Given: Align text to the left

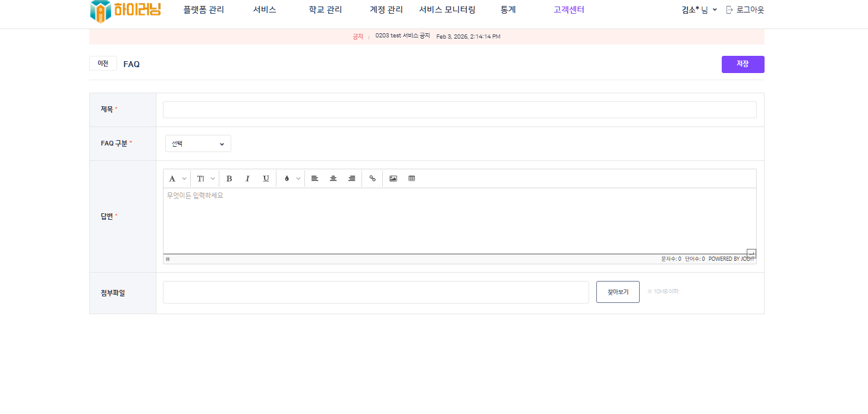Looking at the screenshot, I should pos(315,178).
